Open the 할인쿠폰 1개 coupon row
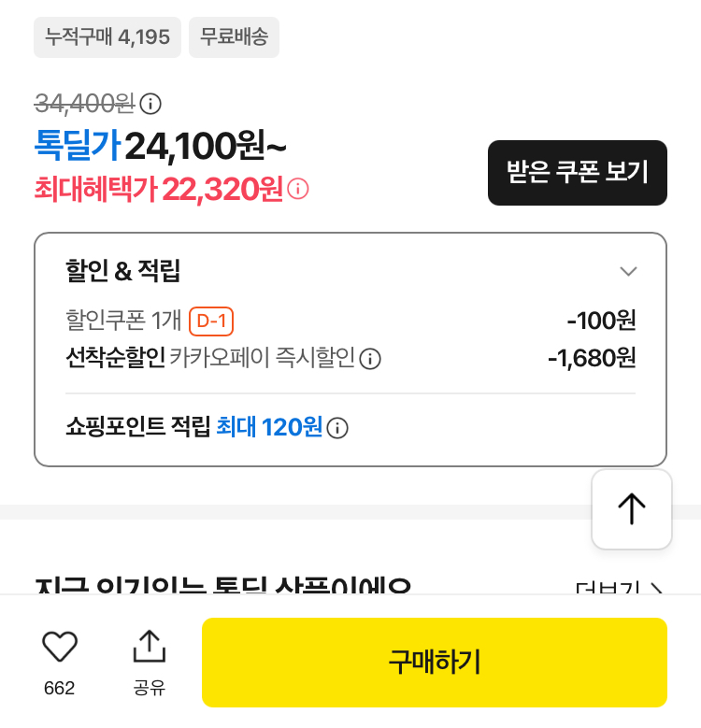The height and width of the screenshot is (728, 701). [350, 321]
